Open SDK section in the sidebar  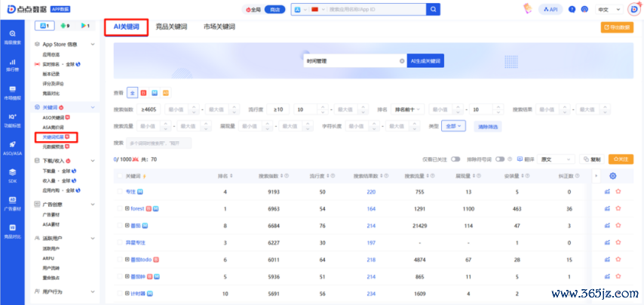tap(13, 175)
